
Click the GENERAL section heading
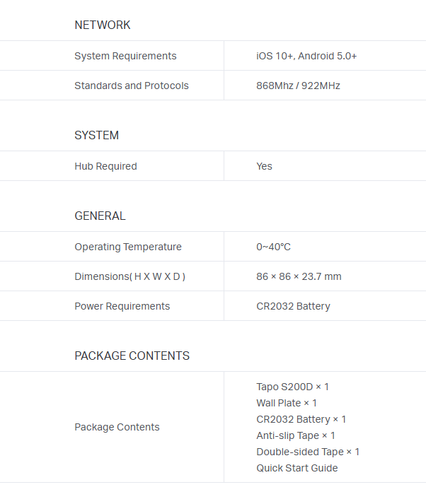pyautogui.click(x=100, y=216)
